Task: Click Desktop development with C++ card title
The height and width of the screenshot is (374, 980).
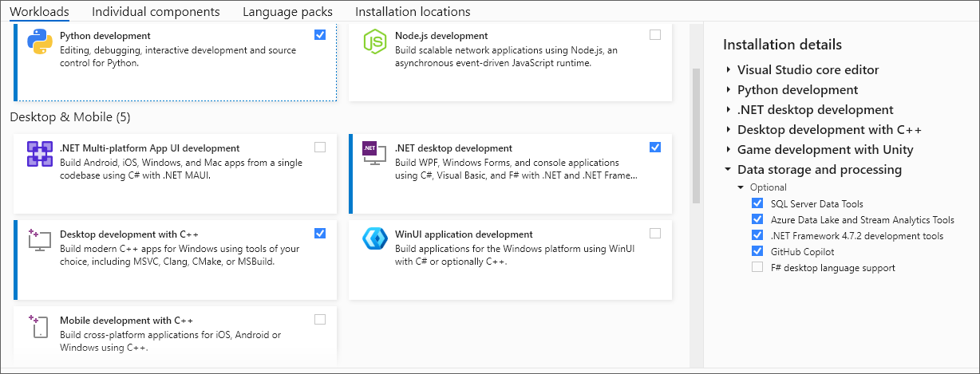Action: (129, 234)
